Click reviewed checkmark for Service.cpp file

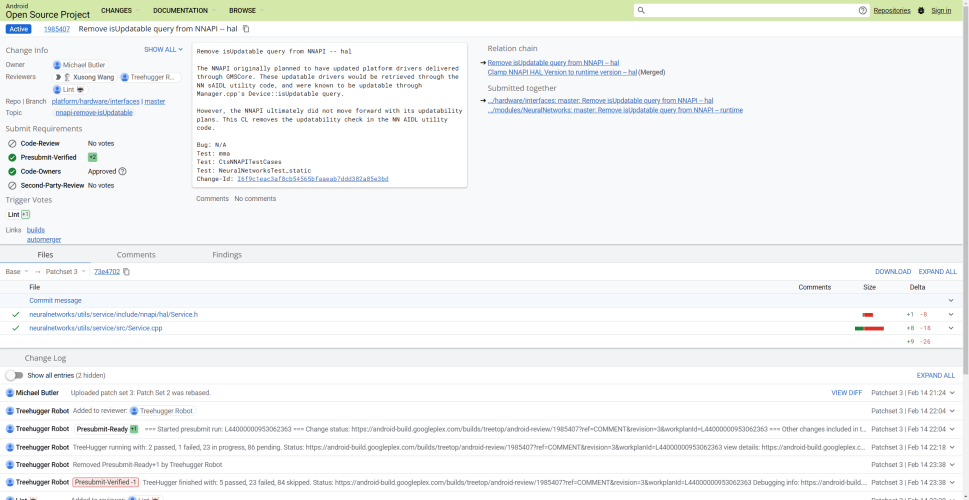(x=15, y=328)
